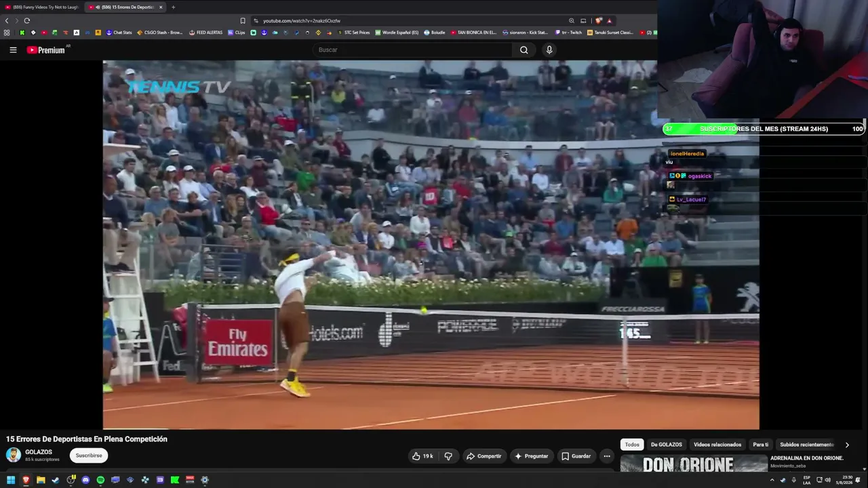Screen dimensions: 868x488
Task: Open the Chat Stats bookmark
Action: point(119,33)
